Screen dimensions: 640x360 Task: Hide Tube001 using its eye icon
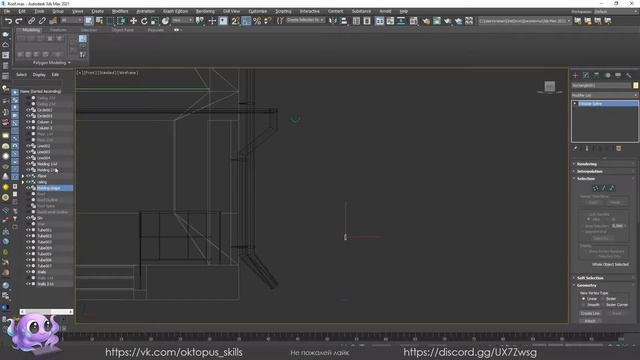tap(28, 230)
